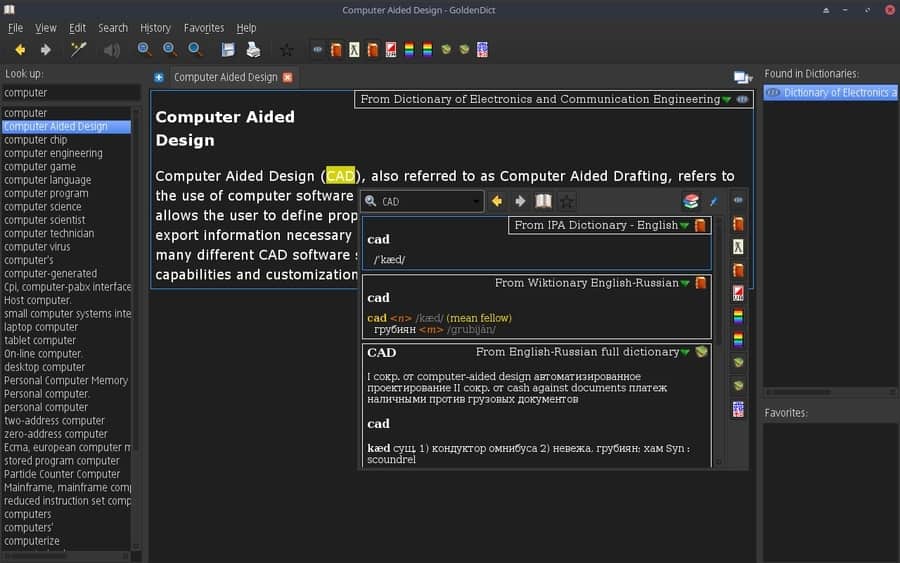Open the Search menu
The height and width of the screenshot is (563, 900).
[112, 28]
